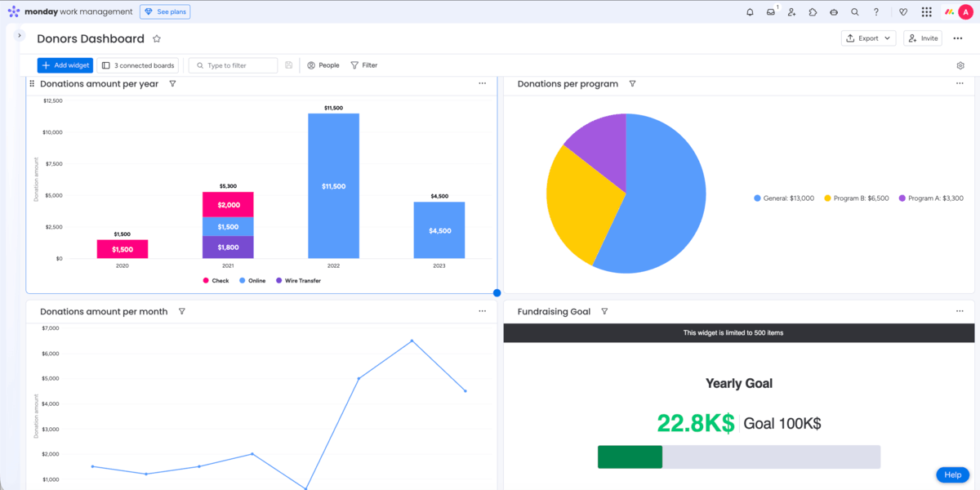This screenshot has height=490, width=980.
Task: Open dashboard settings via the gear icon
Action: click(x=960, y=65)
